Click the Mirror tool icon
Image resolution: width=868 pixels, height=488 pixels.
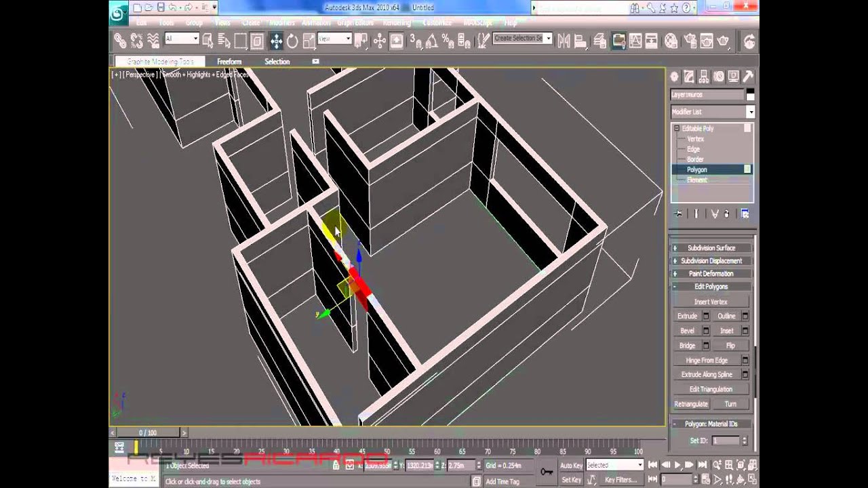[x=564, y=41]
